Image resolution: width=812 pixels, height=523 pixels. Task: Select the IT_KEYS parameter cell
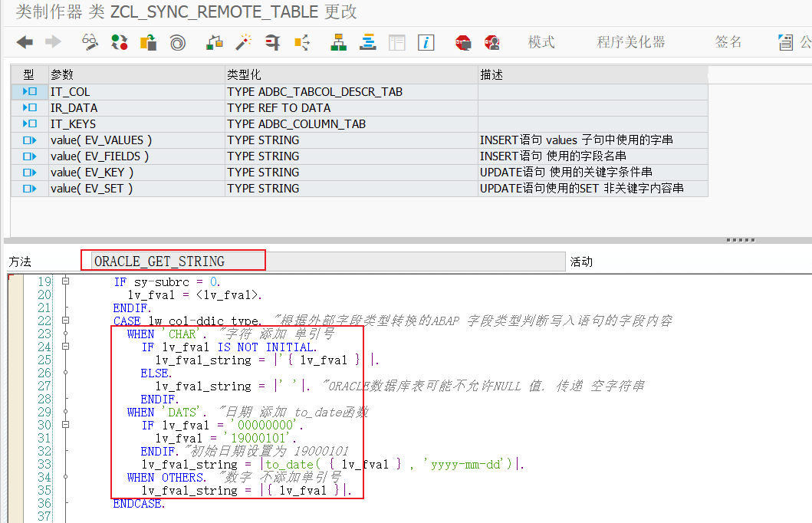pos(136,123)
